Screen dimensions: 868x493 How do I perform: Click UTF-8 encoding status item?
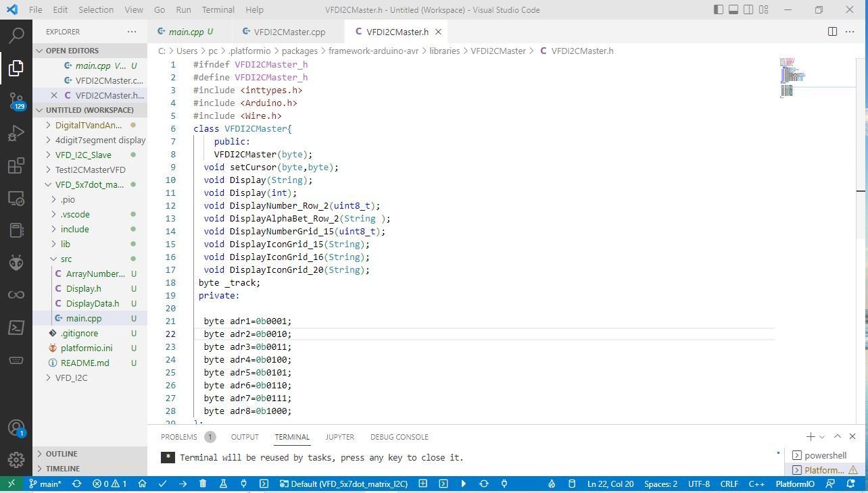tap(699, 484)
